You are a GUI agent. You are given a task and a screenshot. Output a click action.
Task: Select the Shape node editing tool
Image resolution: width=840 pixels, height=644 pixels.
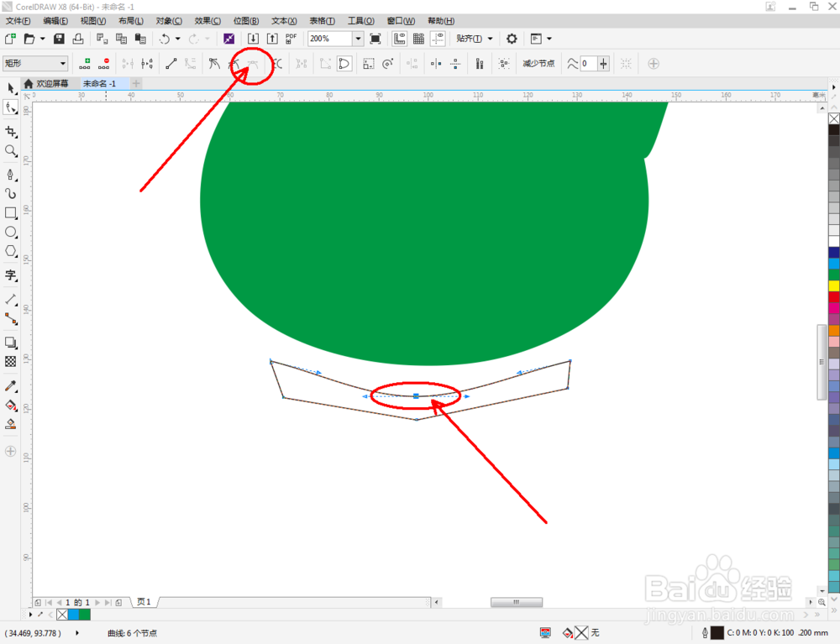(11, 107)
